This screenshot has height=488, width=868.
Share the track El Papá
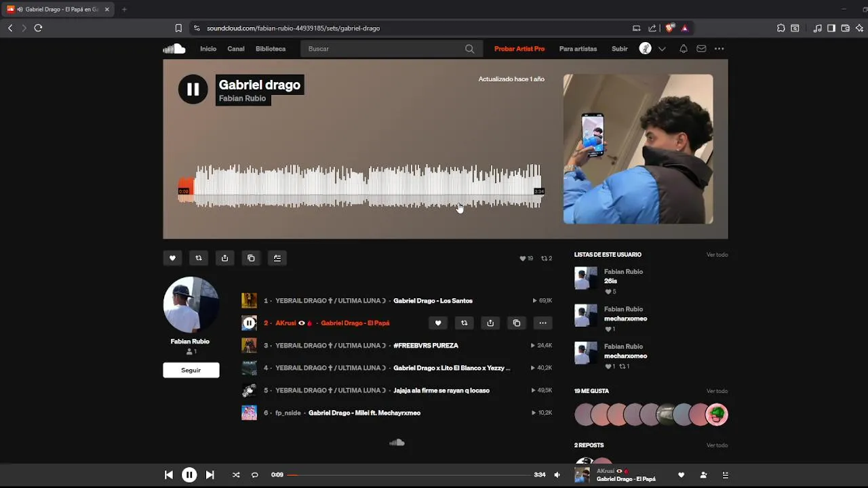tap(490, 323)
